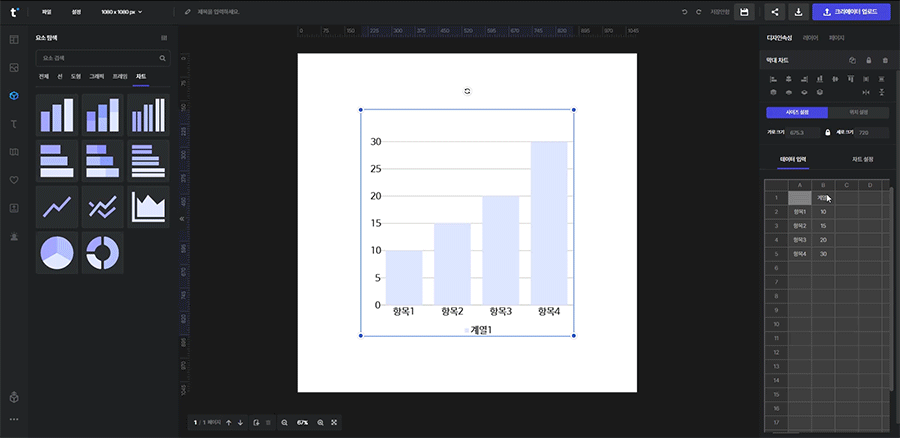
Task: Zoom in on the canvas
Action: tap(320, 423)
